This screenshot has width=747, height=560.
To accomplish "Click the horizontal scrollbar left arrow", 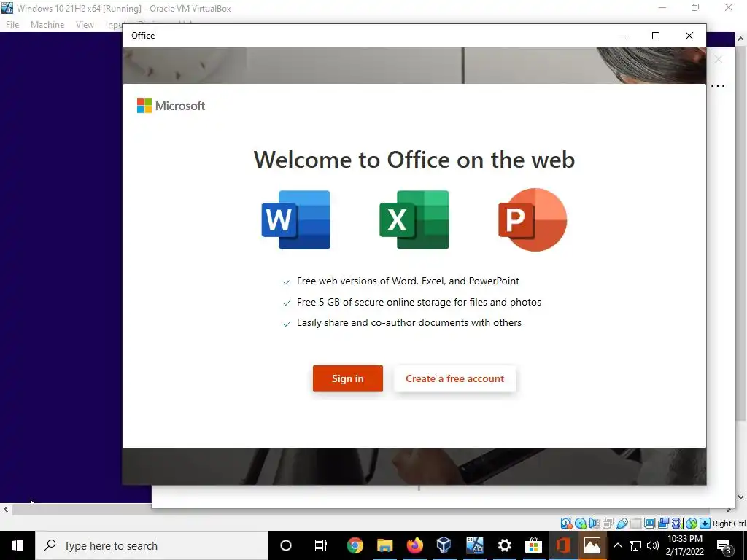I will pos(6,509).
